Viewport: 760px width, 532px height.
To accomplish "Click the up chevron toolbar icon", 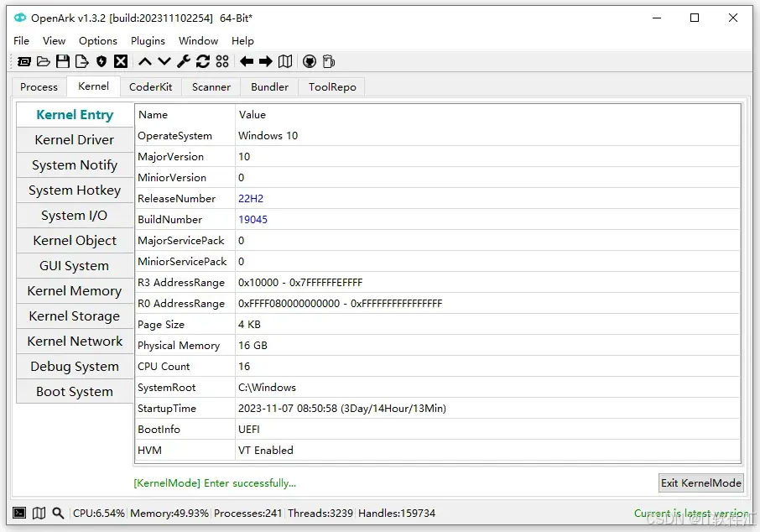I will pos(145,61).
